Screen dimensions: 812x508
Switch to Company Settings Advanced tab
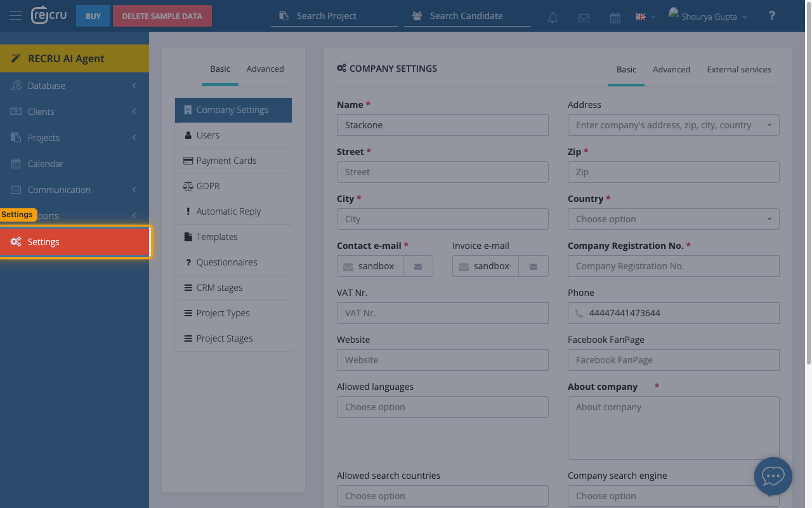(671, 69)
